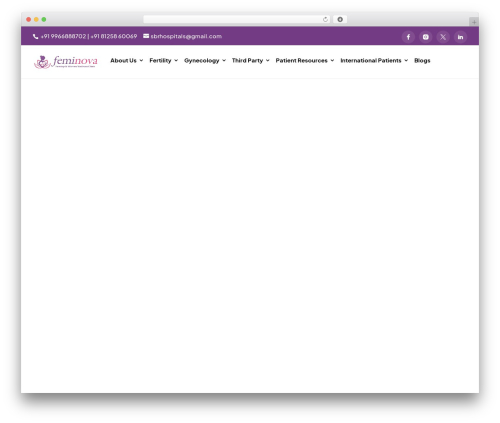Open the Patient Resources menu item

301,60
